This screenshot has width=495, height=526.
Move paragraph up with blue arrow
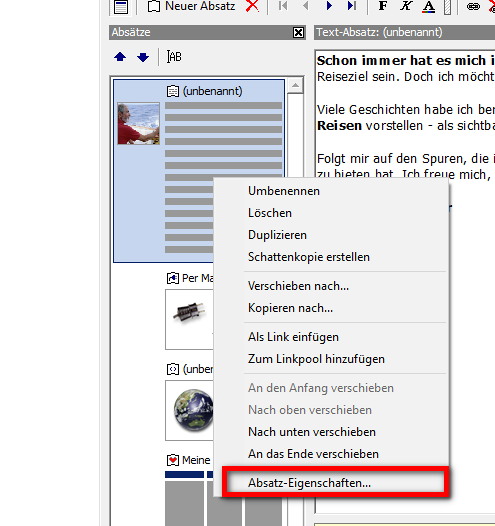120,57
